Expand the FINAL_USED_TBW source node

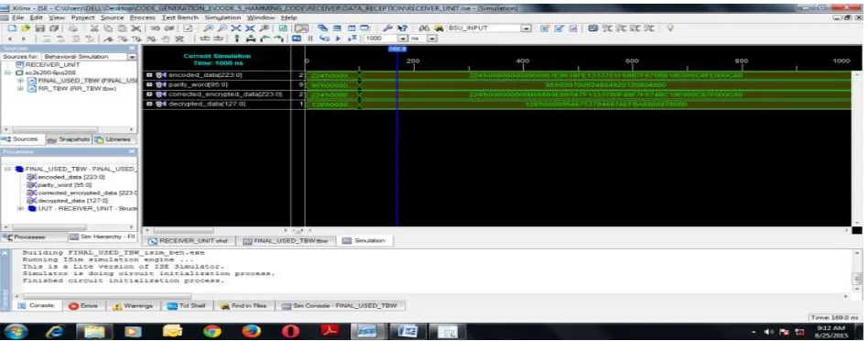(20, 81)
